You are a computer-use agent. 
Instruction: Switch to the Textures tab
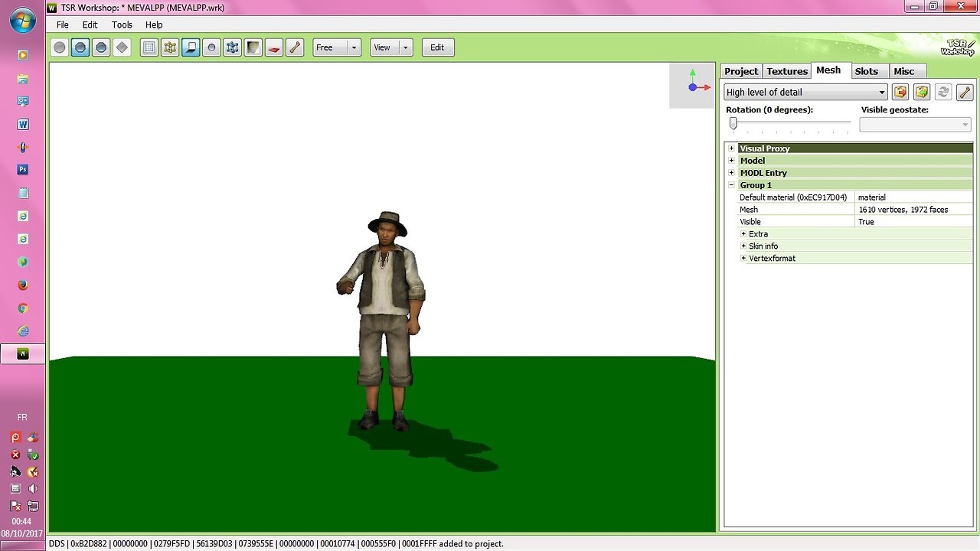[787, 71]
